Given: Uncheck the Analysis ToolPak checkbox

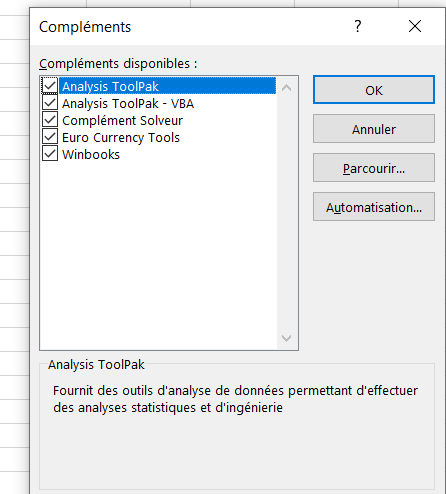Looking at the screenshot, I should pos(50,86).
